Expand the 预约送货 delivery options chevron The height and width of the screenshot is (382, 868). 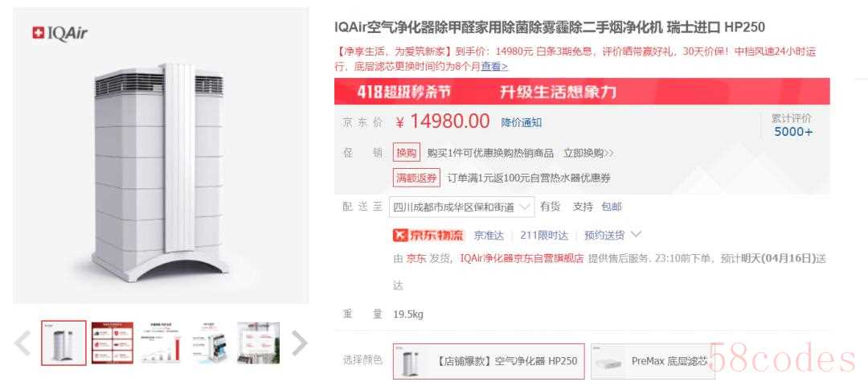click(x=636, y=234)
